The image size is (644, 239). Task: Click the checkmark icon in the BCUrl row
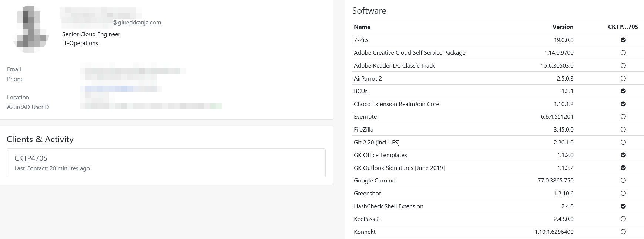[623, 91]
